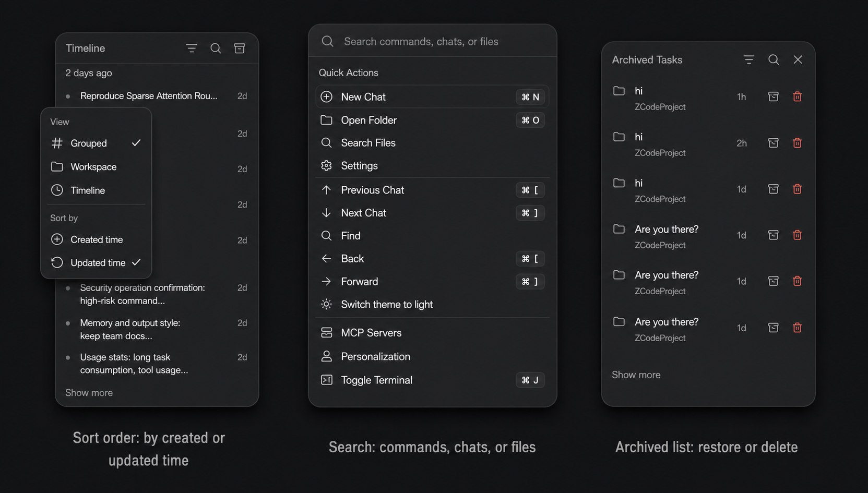Screen dimensions: 868x493
Task: Choose Switch theme to light
Action: pos(432,305)
